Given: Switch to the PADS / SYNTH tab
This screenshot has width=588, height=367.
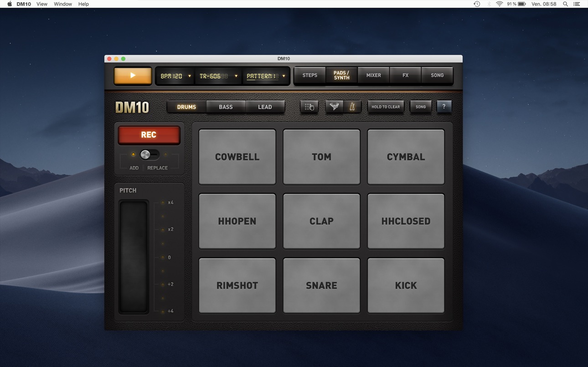Looking at the screenshot, I should (x=341, y=76).
